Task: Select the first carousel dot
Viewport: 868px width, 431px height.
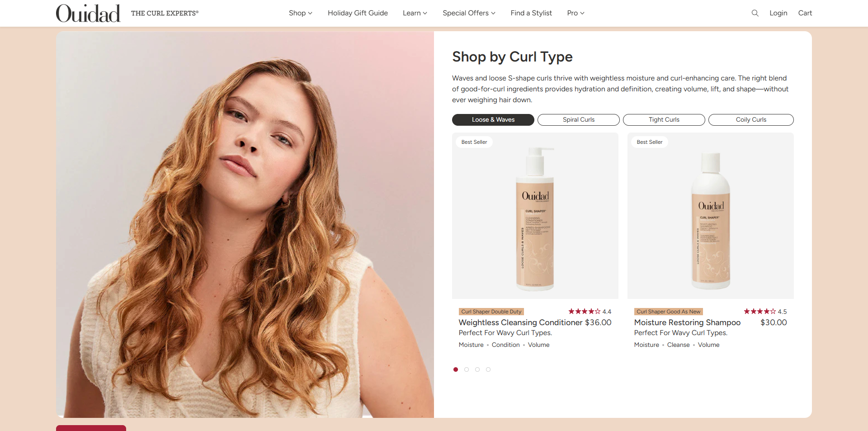Action: click(x=456, y=369)
